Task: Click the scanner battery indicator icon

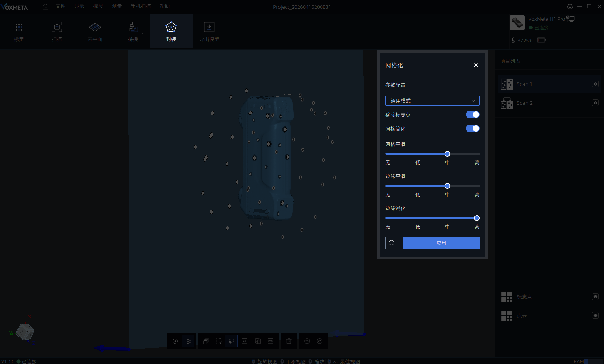Action: point(541,40)
